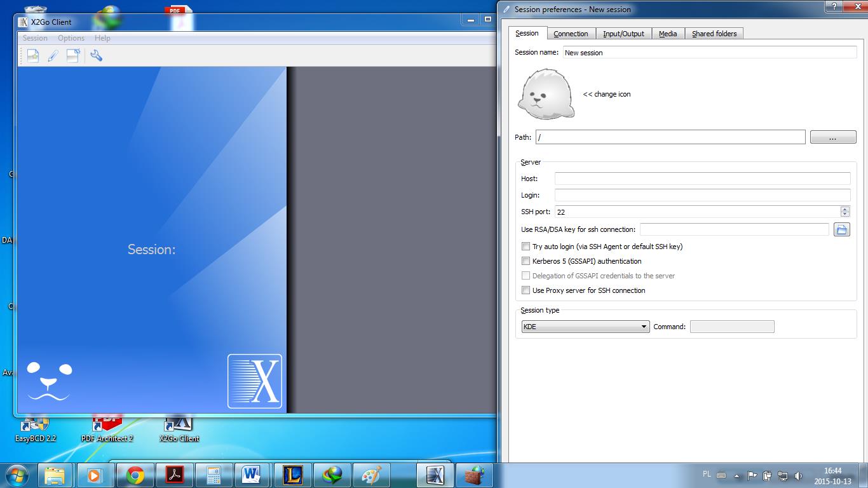This screenshot has width=868, height=488.
Task: Click the Login input field
Action: coord(702,195)
